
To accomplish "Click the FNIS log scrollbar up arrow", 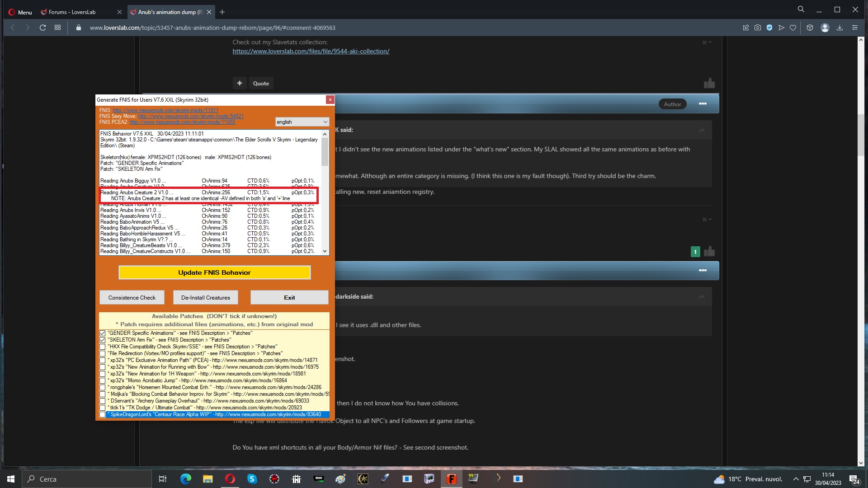I will (325, 134).
